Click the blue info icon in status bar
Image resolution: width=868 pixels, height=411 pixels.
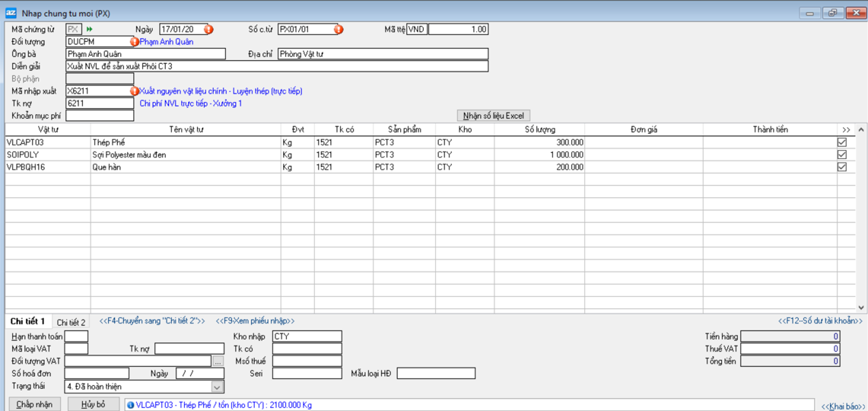point(131,405)
